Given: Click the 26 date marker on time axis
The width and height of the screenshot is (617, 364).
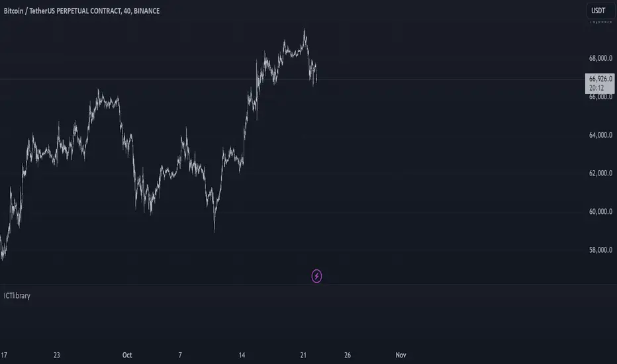Looking at the screenshot, I should pos(348,355).
